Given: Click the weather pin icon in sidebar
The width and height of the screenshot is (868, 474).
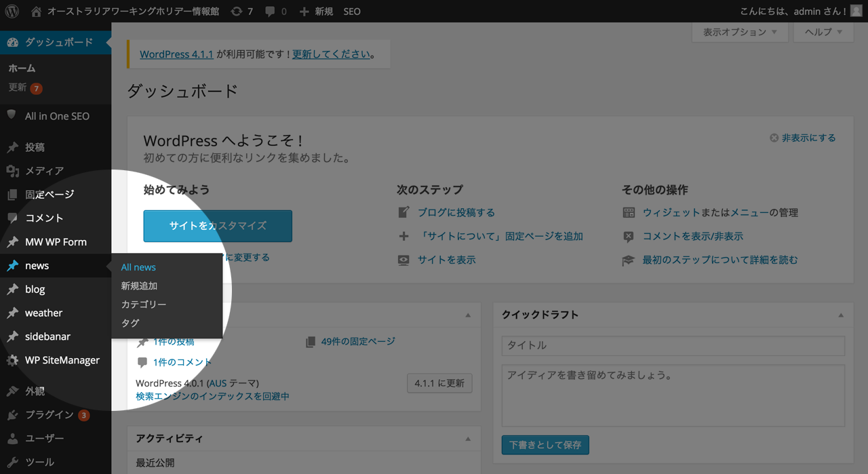Looking at the screenshot, I should coord(12,313).
